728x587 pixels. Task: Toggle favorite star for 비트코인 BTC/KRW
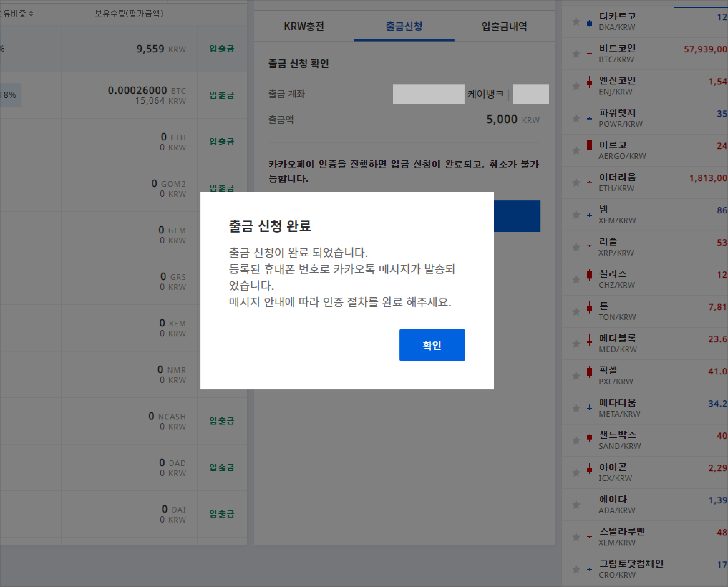[x=576, y=54]
